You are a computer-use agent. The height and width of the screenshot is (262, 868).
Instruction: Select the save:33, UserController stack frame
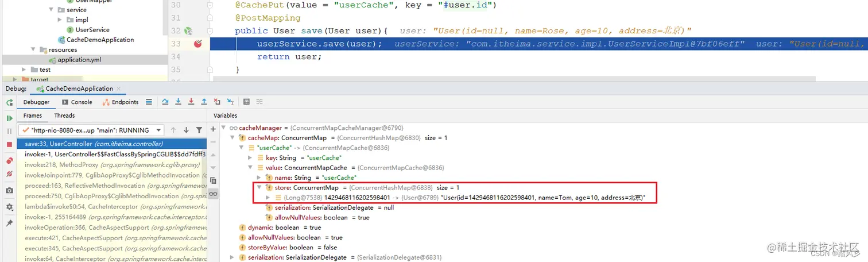111,144
